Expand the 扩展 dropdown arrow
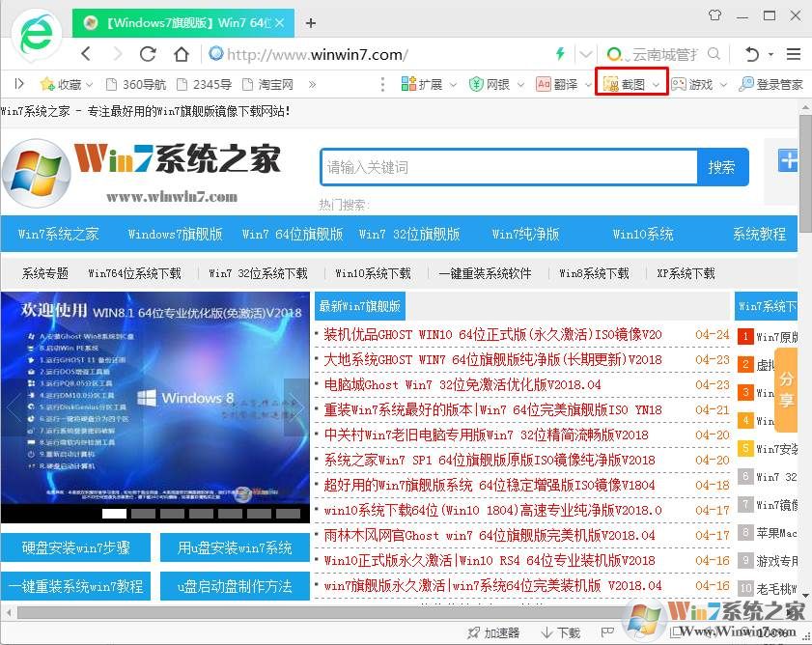 tap(453, 84)
